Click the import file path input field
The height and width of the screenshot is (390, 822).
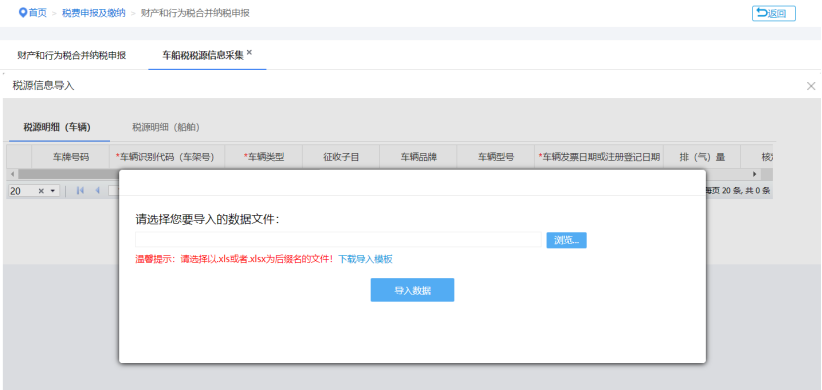tap(338, 240)
